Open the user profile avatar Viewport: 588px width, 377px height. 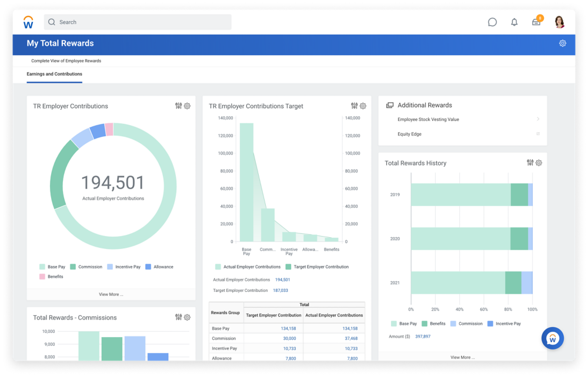pos(559,22)
